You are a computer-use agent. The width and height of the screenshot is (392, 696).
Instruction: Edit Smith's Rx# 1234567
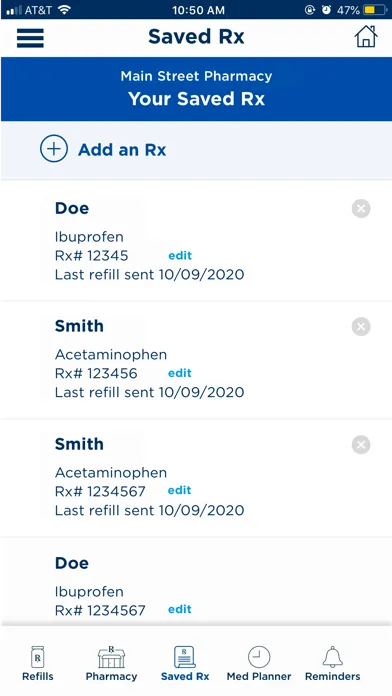pos(180,490)
